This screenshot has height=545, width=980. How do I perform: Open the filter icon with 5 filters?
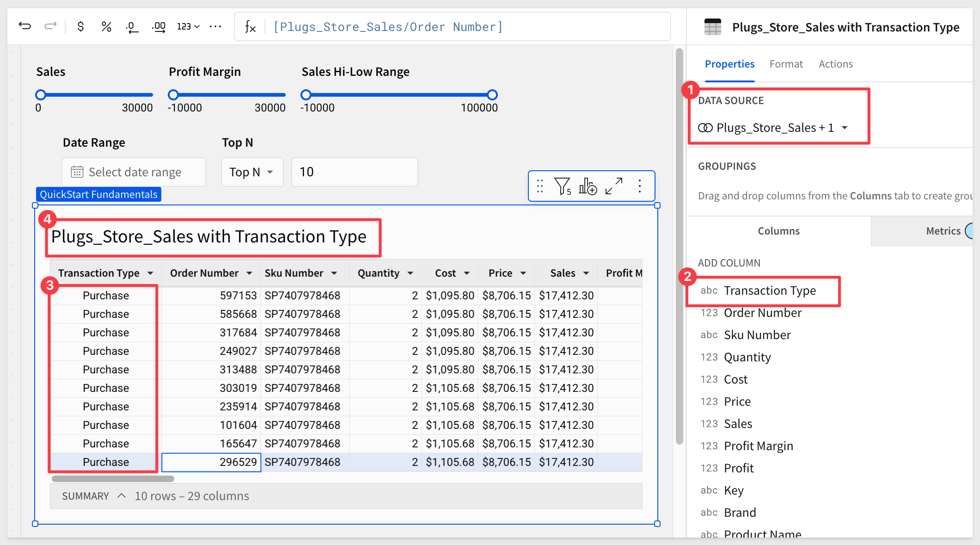pos(563,186)
